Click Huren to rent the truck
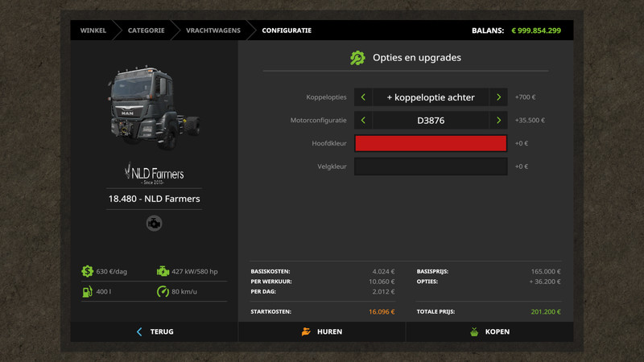 point(322,331)
